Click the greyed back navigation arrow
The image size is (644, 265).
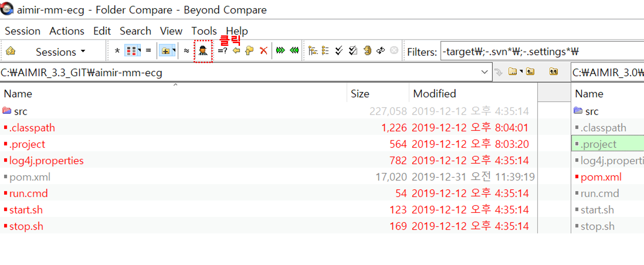(x=499, y=72)
